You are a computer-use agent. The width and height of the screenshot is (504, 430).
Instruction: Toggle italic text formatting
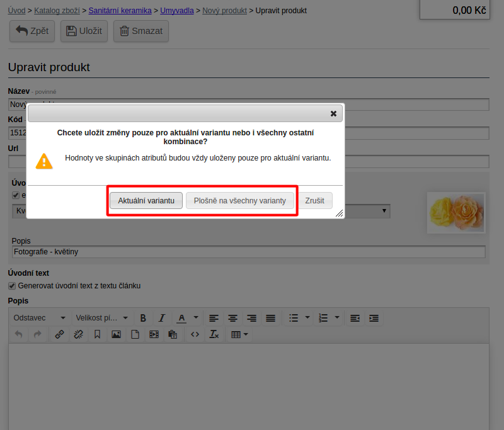162,318
